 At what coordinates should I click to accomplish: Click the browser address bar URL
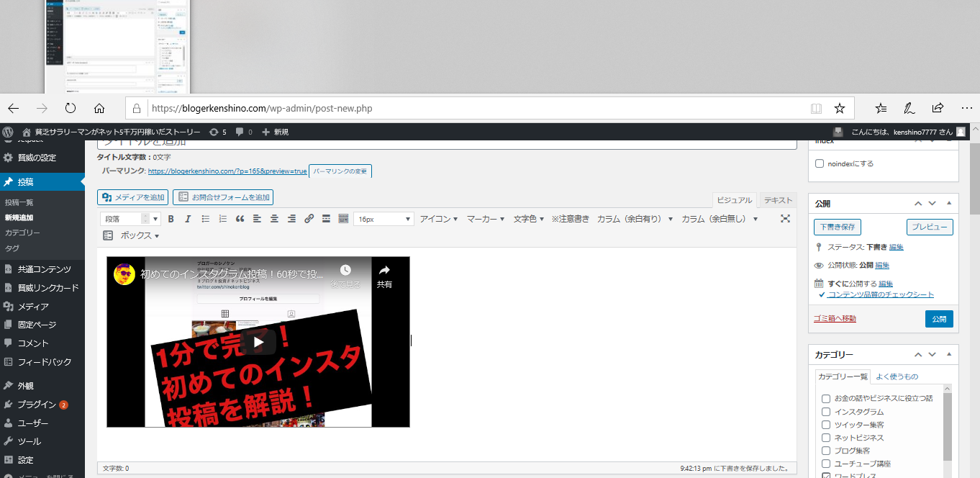point(262,109)
